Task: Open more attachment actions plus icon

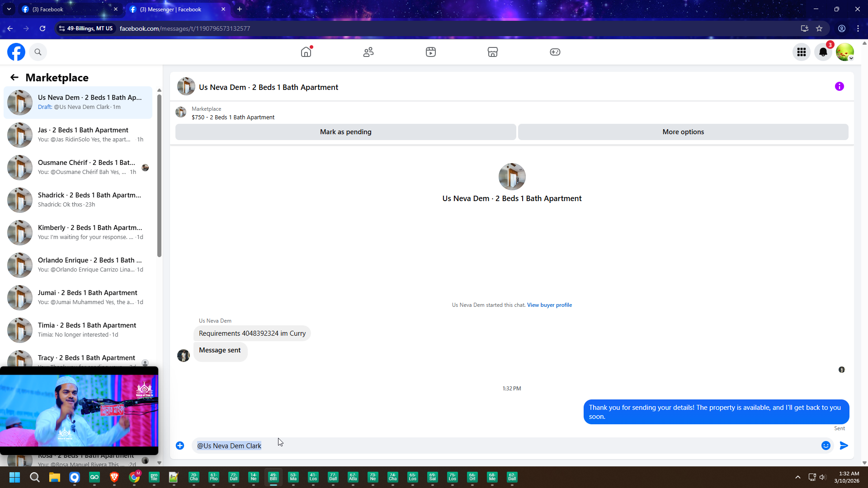Action: [x=180, y=446]
